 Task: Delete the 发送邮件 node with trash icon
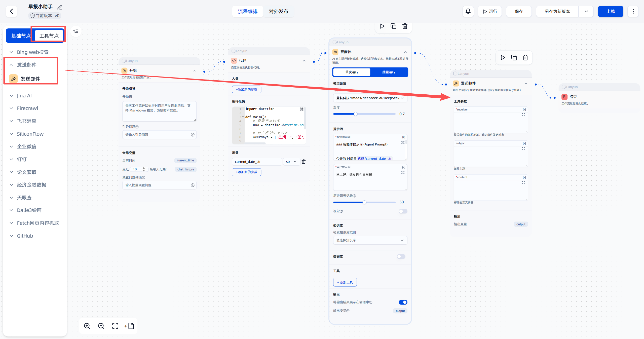click(525, 58)
